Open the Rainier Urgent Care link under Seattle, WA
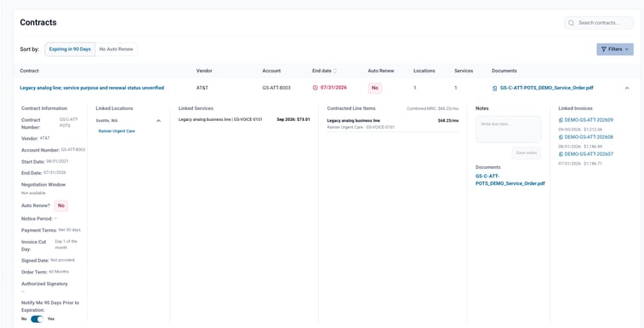Viewport: 644px width, 328px height. tap(117, 131)
